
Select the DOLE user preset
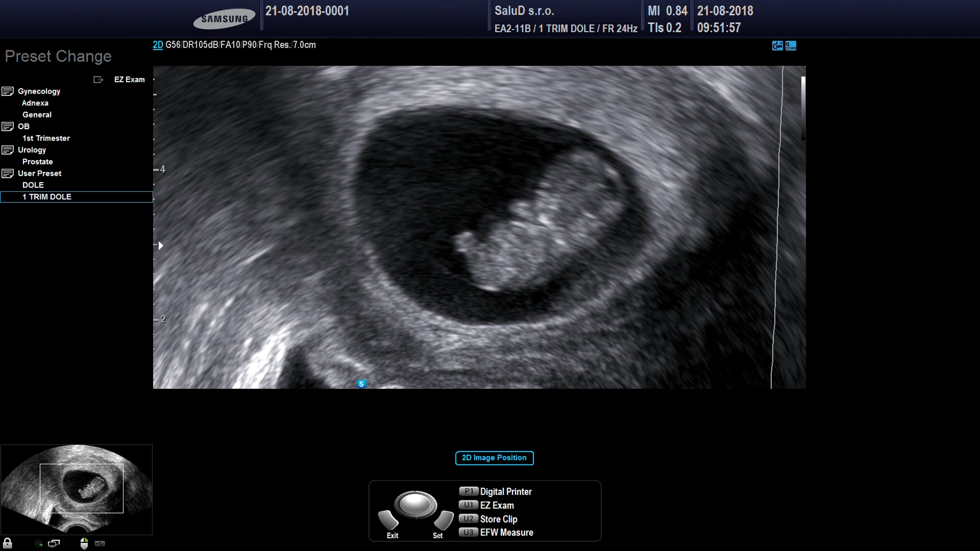33,185
